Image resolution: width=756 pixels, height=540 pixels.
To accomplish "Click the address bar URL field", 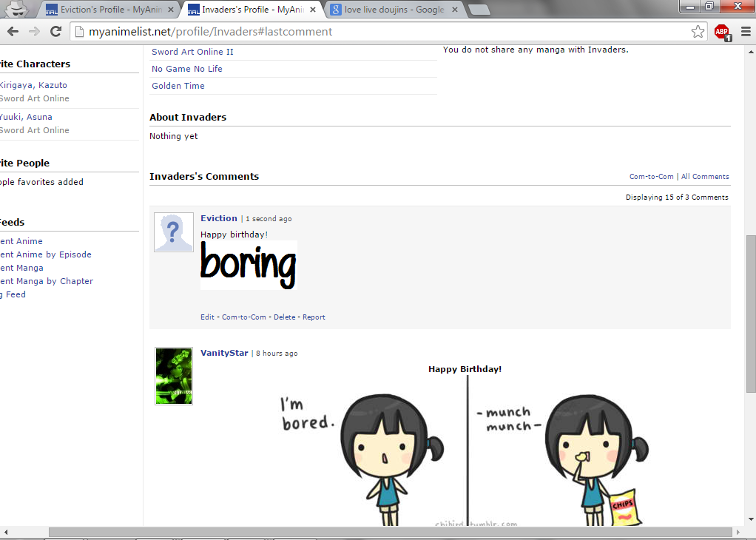I will (x=370, y=32).
